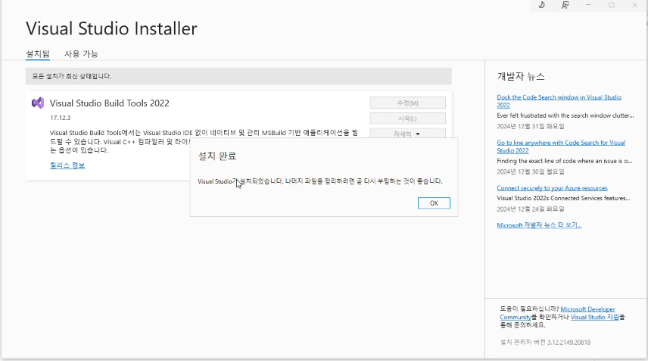Click the 개발자 뉴스 heading
Screen dimensions: 648x361
521,76
